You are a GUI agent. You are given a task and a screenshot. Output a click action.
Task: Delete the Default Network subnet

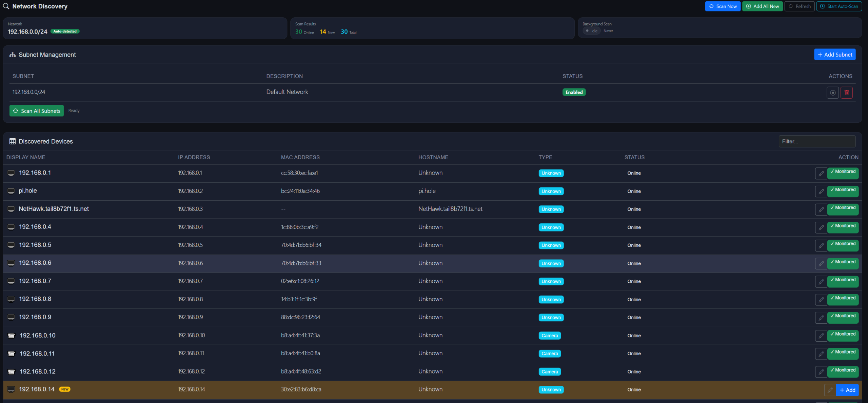tap(846, 93)
